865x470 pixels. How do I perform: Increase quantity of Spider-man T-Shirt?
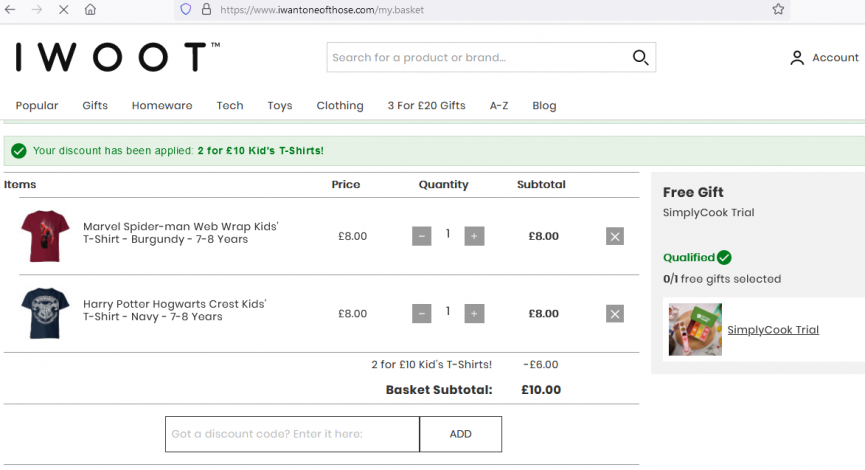click(x=474, y=236)
